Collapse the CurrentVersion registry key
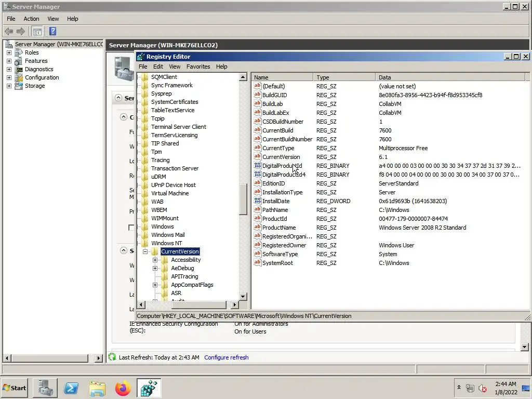 click(145, 252)
